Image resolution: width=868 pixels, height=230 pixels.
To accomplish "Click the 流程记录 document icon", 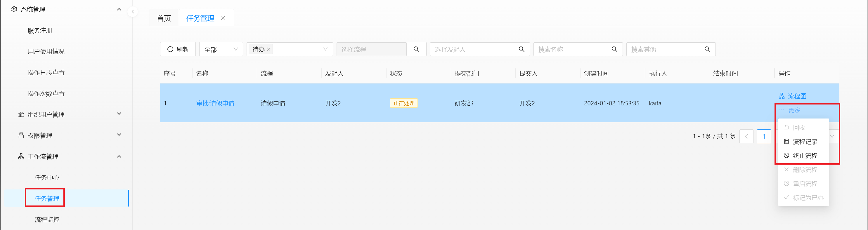I will pos(786,142).
